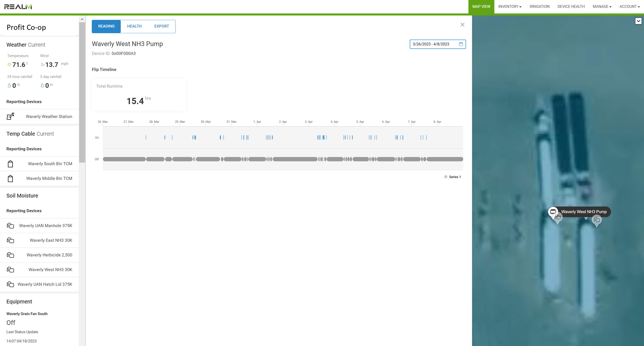Switch to the Export tab
This screenshot has height=346, width=644.
point(161,26)
